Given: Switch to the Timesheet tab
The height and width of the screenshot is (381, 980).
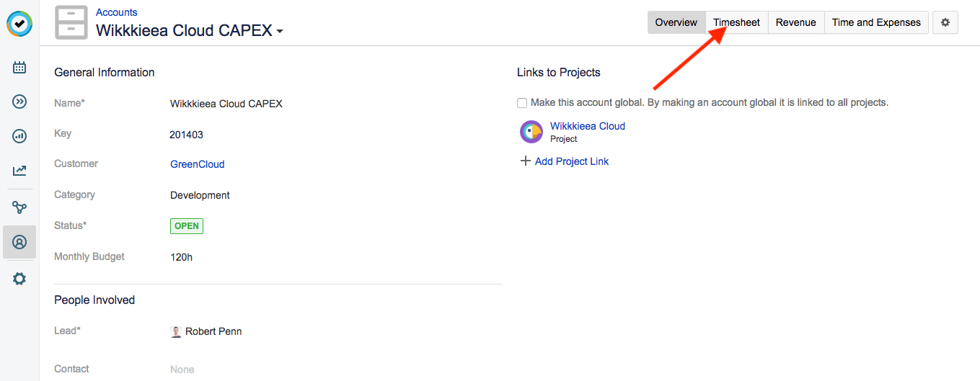Looking at the screenshot, I should point(736,22).
